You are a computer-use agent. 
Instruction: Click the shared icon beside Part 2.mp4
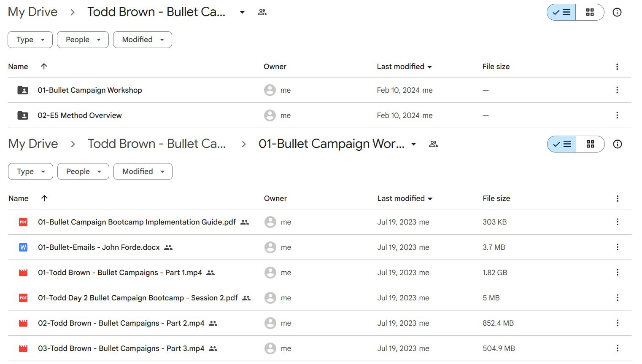click(x=213, y=323)
